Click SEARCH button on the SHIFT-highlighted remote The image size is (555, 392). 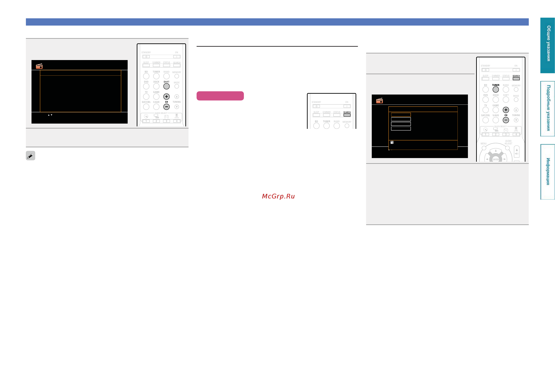pyautogui.click(x=177, y=65)
